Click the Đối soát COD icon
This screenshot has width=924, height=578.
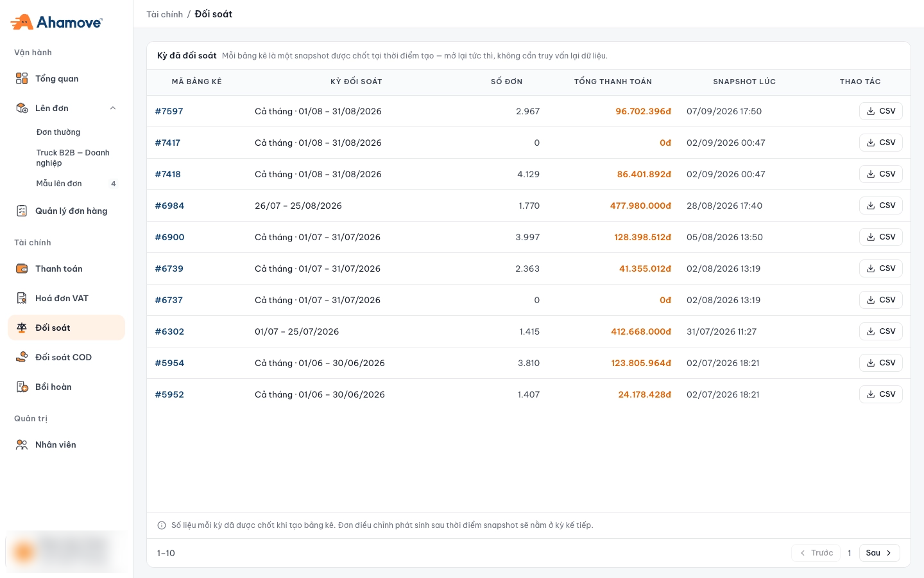click(x=22, y=357)
